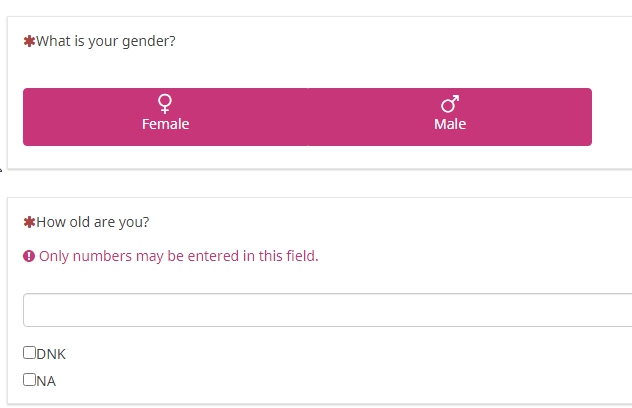The width and height of the screenshot is (632, 408).
Task: Click the 'Female' text label
Action: click(x=165, y=125)
